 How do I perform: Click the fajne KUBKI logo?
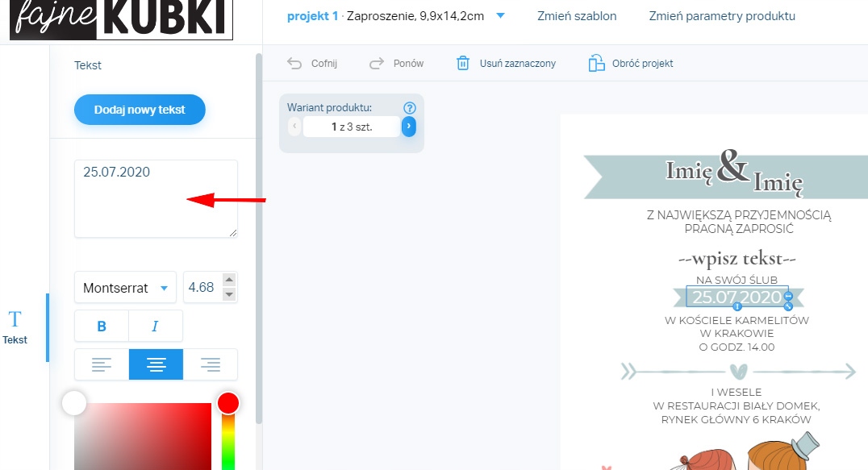pyautogui.click(x=121, y=19)
